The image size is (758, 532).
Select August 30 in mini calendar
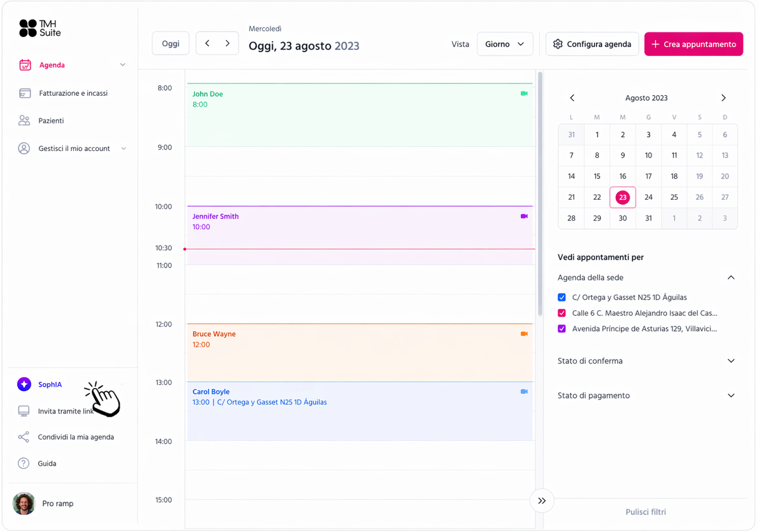(x=623, y=218)
